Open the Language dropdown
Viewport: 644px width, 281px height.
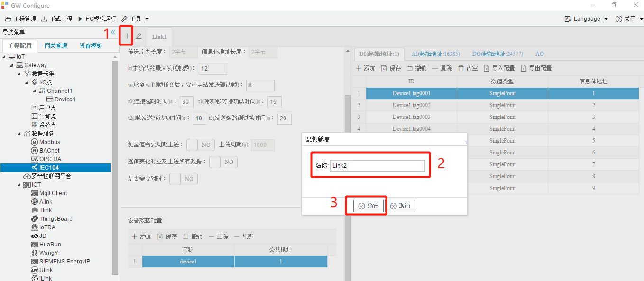[x=586, y=19]
